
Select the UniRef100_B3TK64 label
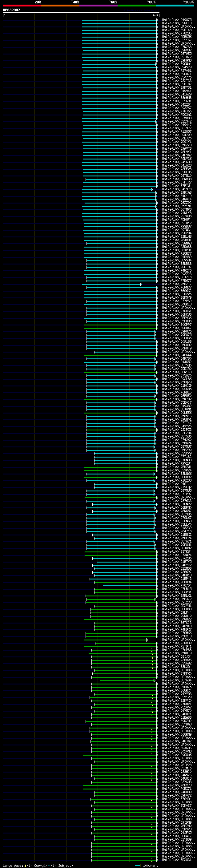tap(177, 551)
